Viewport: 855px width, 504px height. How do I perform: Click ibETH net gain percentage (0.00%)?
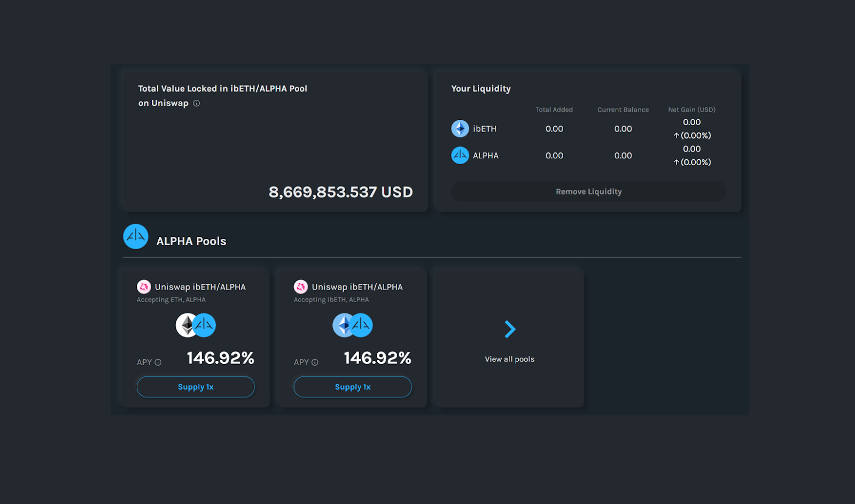click(x=692, y=136)
